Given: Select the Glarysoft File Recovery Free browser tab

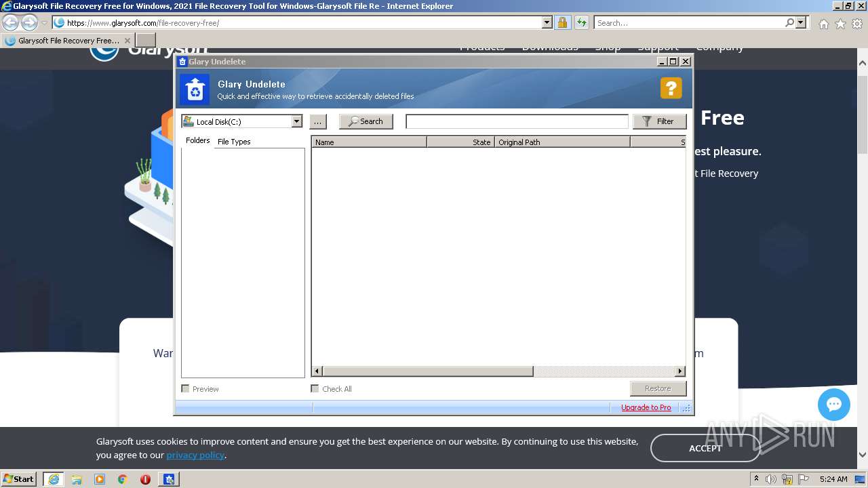Looking at the screenshot, I should click(x=67, y=41).
